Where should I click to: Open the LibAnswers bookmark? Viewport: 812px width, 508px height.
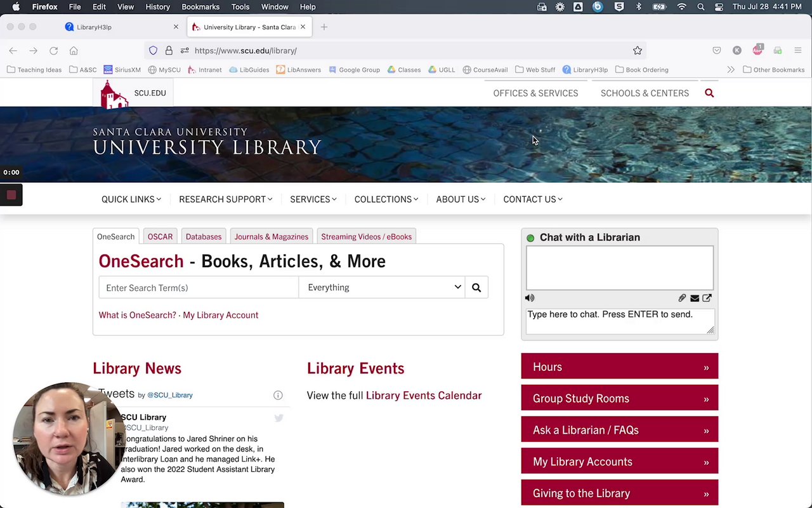click(298, 70)
